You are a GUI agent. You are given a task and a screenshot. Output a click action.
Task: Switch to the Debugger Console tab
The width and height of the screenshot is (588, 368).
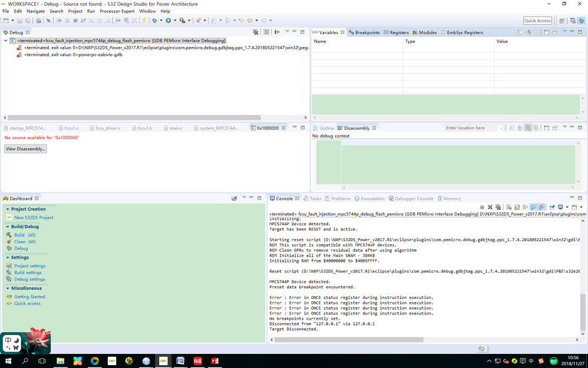tap(411, 199)
